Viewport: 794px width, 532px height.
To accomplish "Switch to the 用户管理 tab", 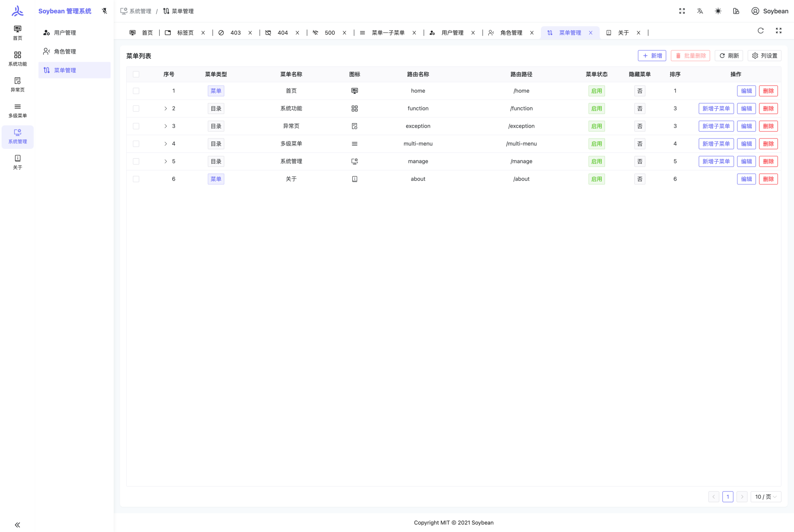I will tap(452, 33).
